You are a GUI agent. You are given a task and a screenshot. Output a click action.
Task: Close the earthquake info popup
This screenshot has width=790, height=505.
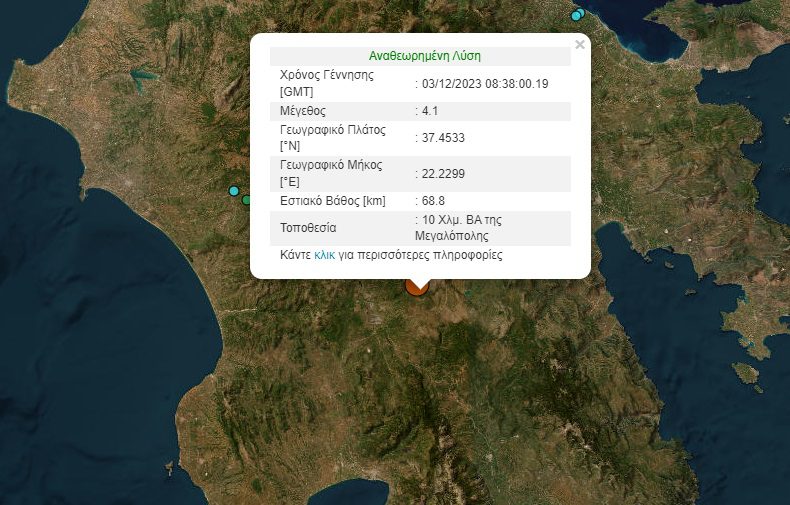(x=580, y=44)
